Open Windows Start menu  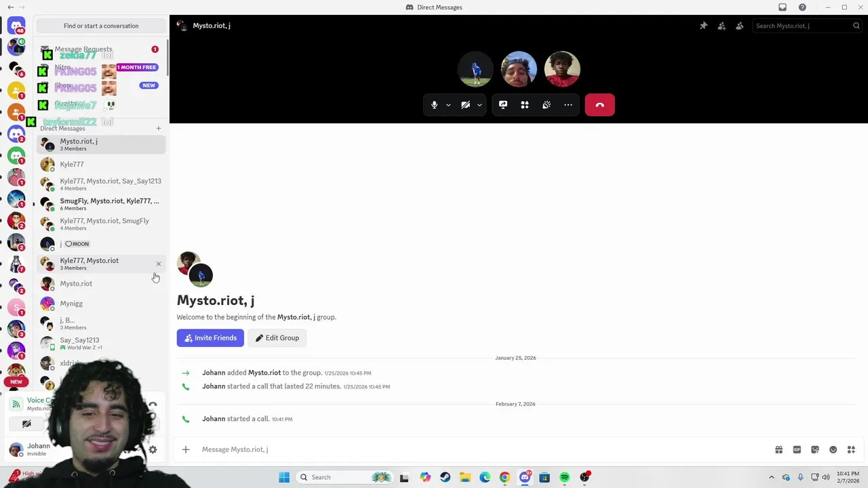tap(284, 477)
